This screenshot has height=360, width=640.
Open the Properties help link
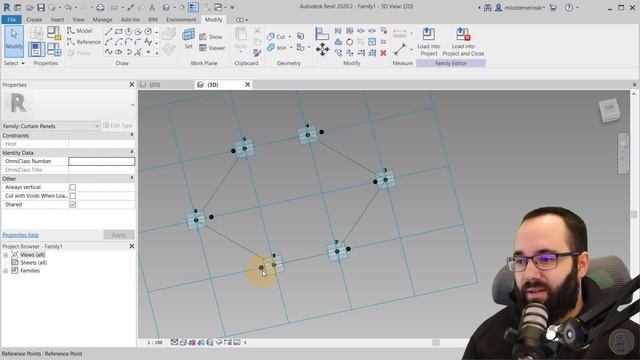click(20, 235)
